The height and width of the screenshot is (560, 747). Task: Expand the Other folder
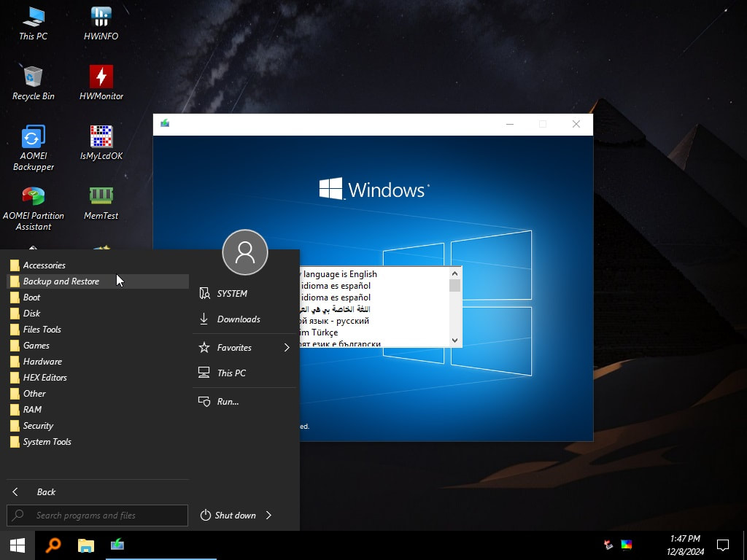pyautogui.click(x=98, y=394)
